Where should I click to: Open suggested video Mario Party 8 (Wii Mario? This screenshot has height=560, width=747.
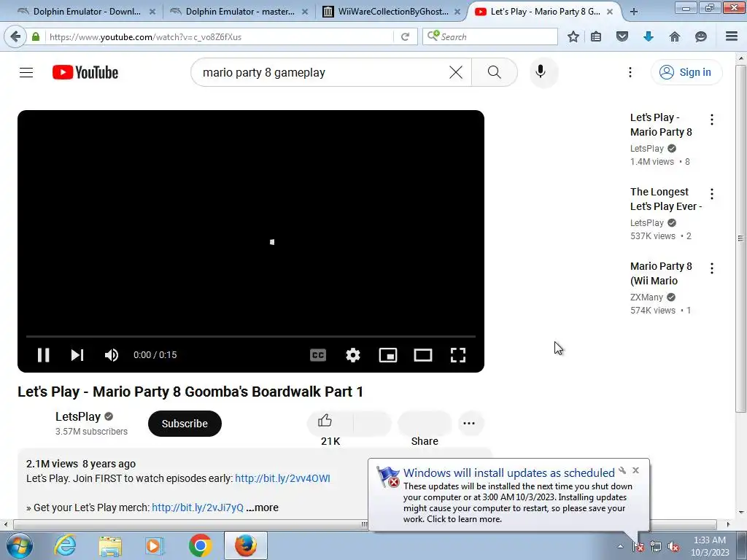[x=661, y=273]
